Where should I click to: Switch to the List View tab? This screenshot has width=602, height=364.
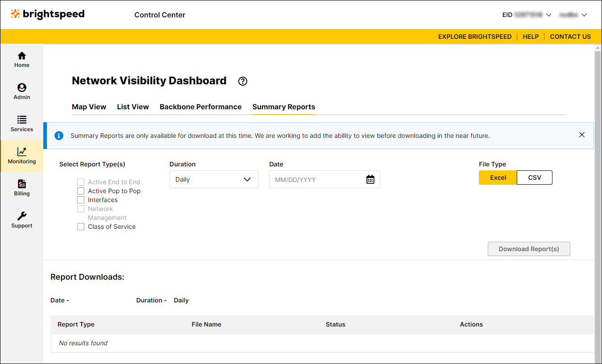coord(133,107)
